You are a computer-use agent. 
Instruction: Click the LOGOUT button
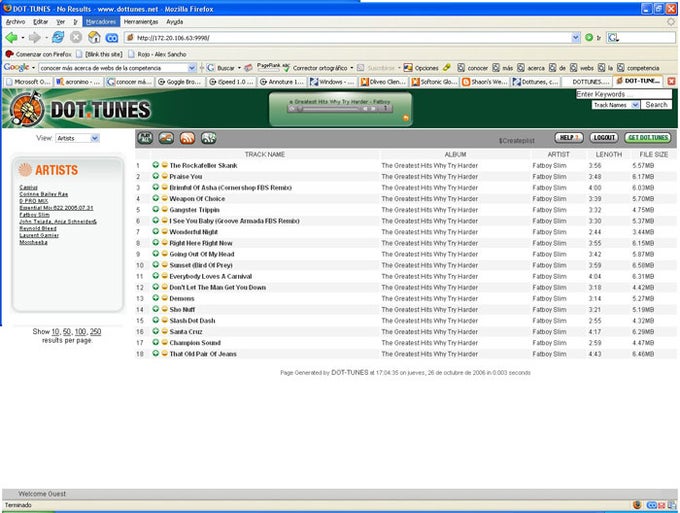tap(604, 137)
